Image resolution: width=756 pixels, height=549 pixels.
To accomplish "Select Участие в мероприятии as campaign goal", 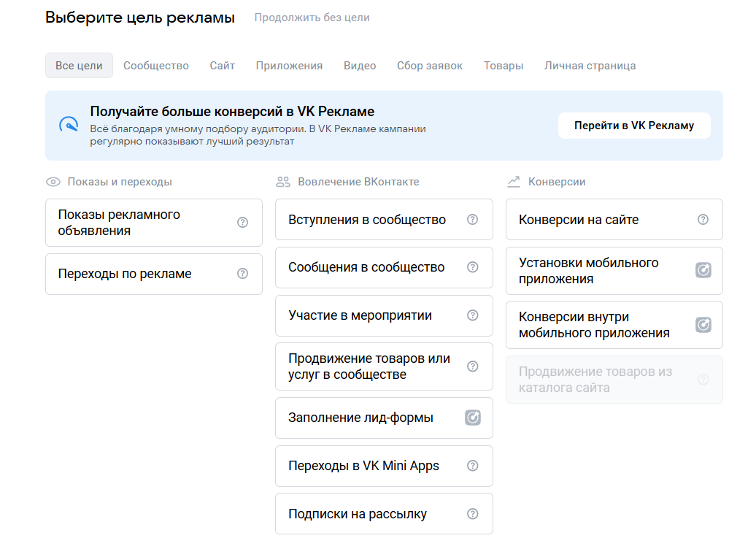I will point(365,315).
